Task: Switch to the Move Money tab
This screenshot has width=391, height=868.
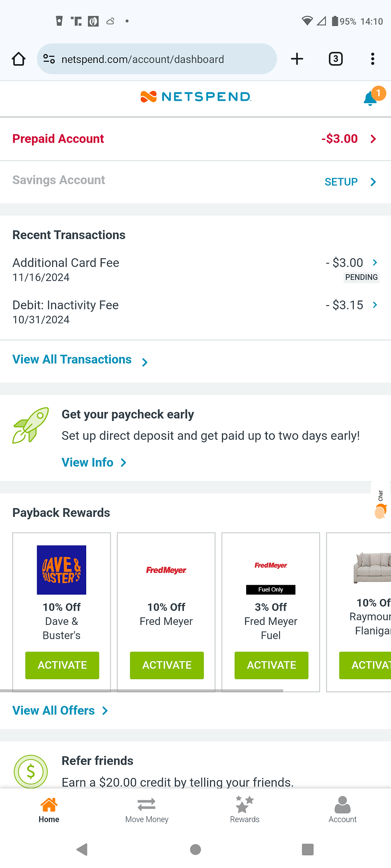Action: tap(147, 810)
